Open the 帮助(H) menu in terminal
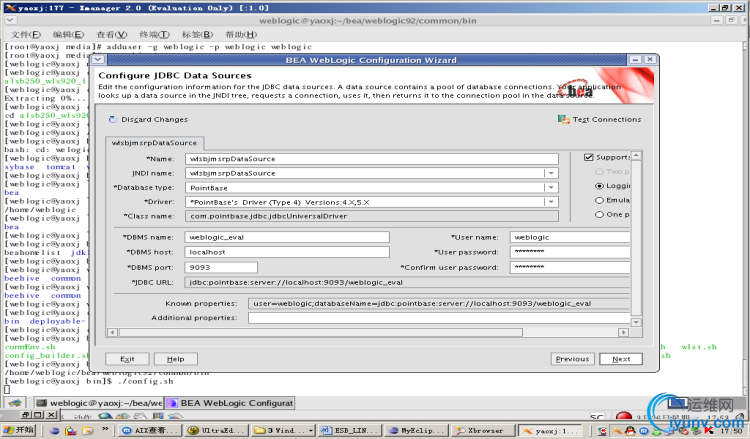Image resolution: width=750 pixels, height=439 pixels. 241,34
